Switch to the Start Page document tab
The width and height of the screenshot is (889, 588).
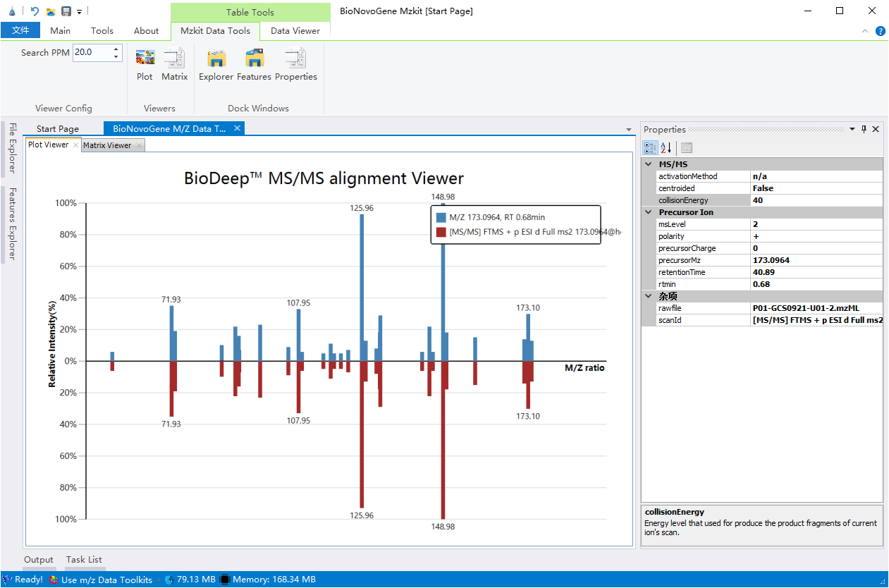(x=58, y=129)
